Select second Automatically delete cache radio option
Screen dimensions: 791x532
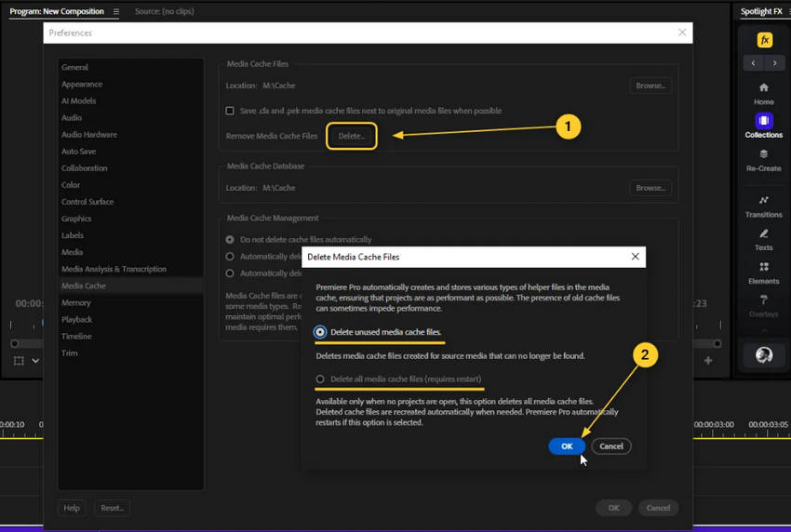[x=230, y=256]
